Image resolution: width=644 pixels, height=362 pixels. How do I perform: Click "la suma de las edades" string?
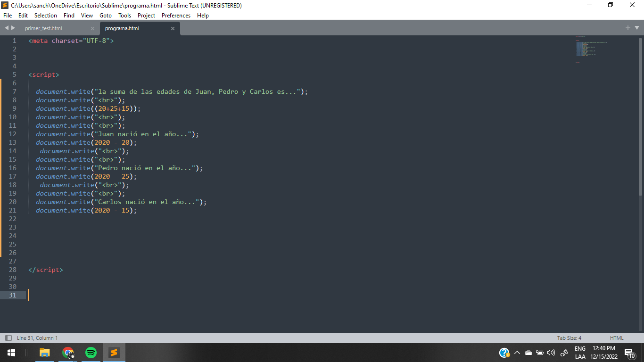pyautogui.click(x=198, y=91)
